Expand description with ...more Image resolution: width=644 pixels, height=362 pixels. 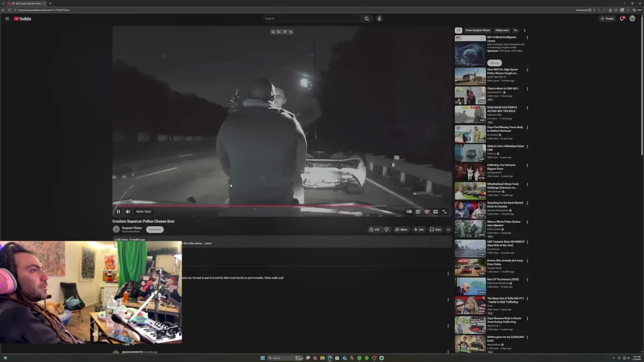[x=208, y=243]
